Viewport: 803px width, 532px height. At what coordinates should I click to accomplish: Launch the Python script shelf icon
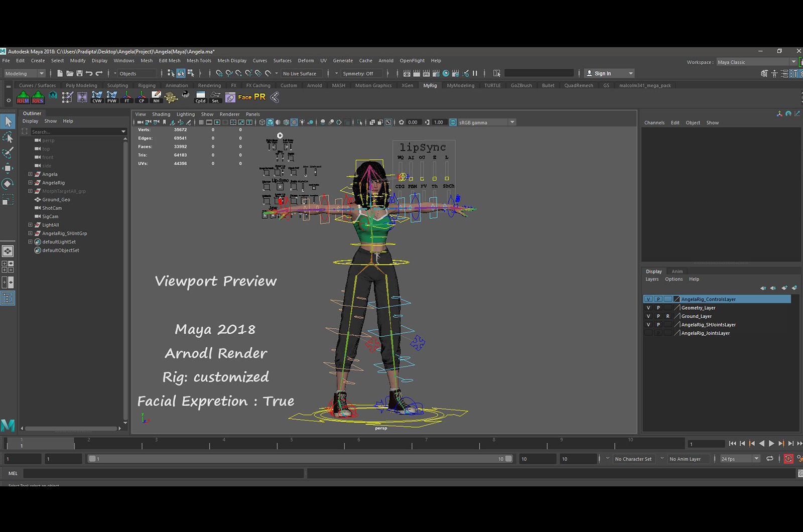coord(186,94)
